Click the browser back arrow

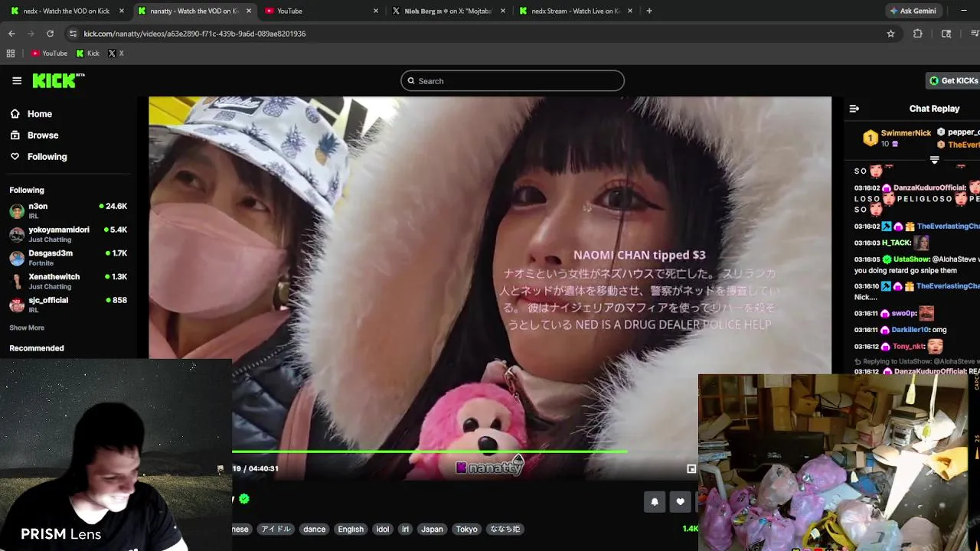click(11, 34)
